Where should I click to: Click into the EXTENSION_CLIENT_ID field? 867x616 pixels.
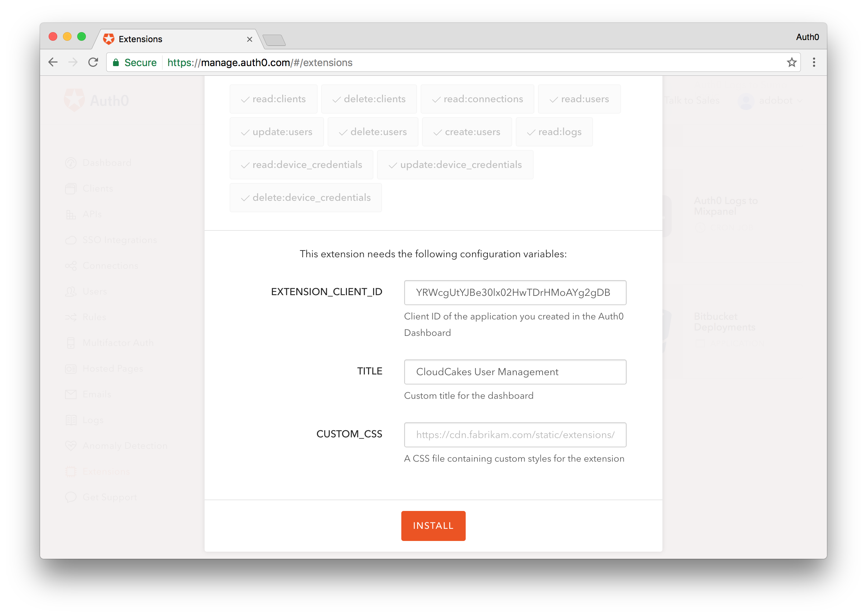515,293
